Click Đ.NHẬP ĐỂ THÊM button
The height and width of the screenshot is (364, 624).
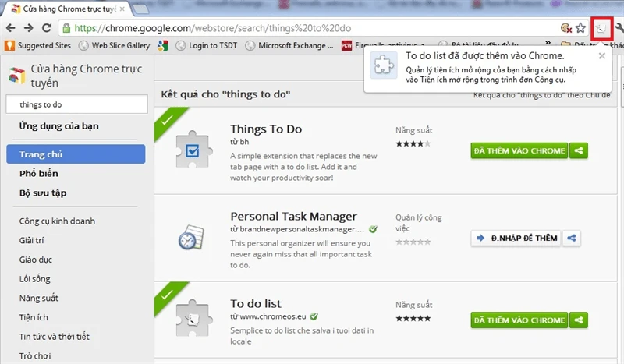tap(516, 238)
